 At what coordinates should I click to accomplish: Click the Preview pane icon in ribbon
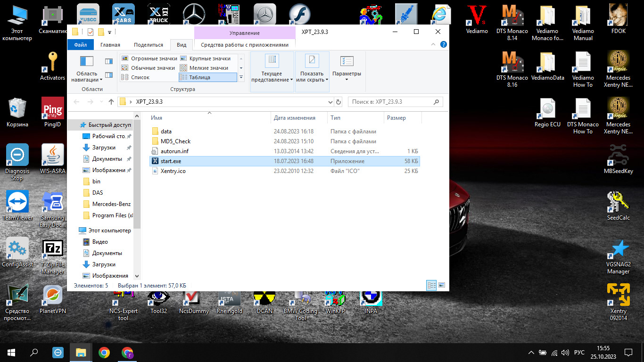109,61
